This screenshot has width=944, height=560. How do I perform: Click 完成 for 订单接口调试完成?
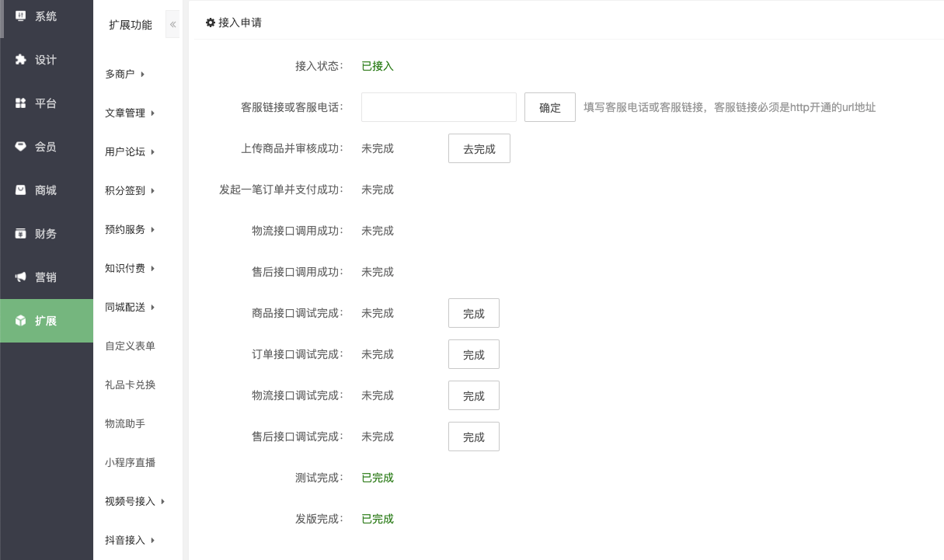[x=474, y=354]
